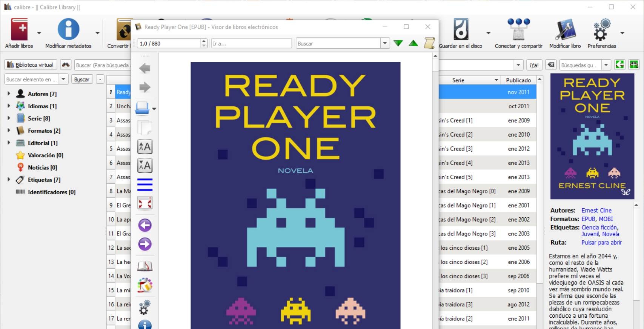Image resolution: width=644 pixels, height=329 pixels.
Task: Collapse tag browser with the minus button
Action: point(100,79)
